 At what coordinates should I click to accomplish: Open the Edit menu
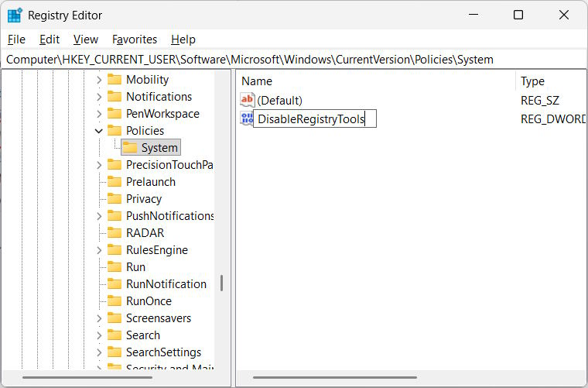click(50, 39)
